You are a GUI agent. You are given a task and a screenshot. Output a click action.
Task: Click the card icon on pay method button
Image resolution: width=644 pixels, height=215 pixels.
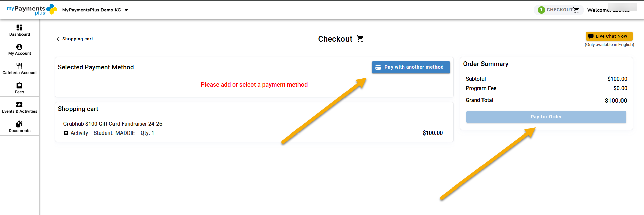tap(378, 67)
